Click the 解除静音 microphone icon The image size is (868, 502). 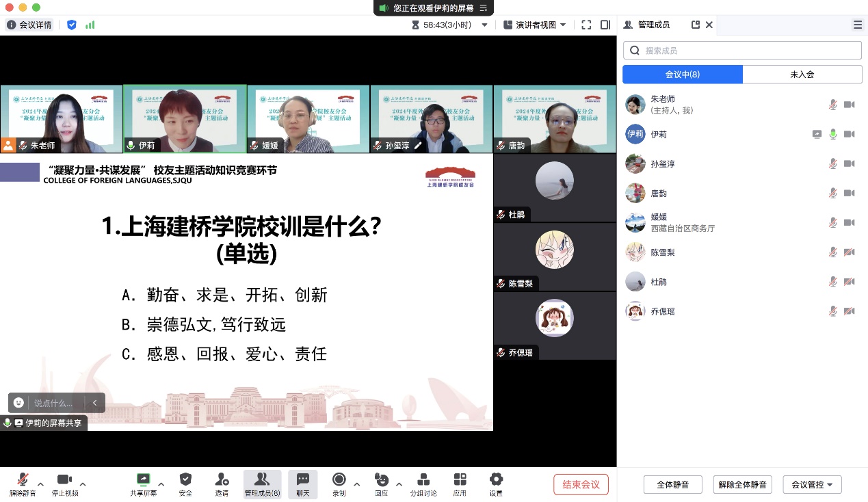point(23,479)
